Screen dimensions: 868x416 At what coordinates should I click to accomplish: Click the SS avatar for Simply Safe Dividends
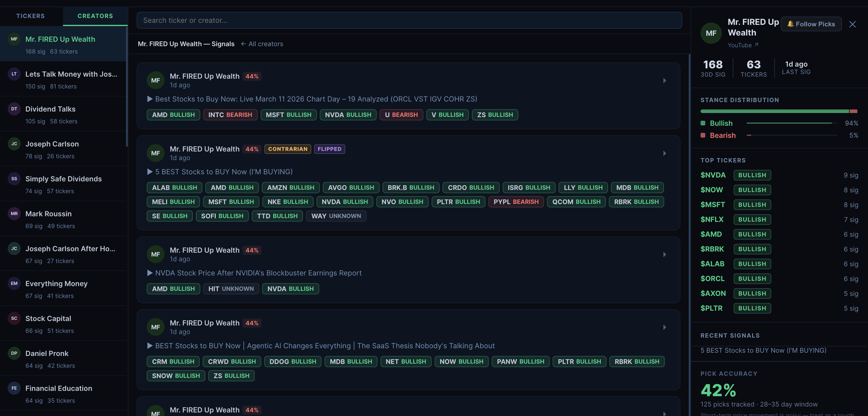pyautogui.click(x=14, y=179)
